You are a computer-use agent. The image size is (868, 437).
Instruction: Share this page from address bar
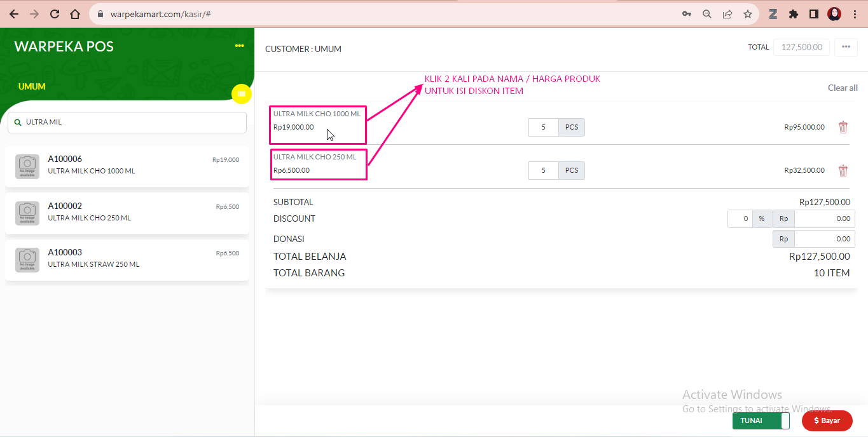727,14
